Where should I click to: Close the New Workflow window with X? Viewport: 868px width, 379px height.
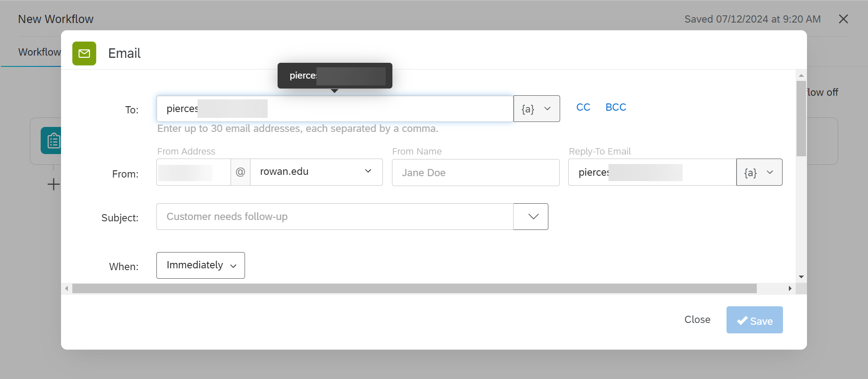click(843, 19)
